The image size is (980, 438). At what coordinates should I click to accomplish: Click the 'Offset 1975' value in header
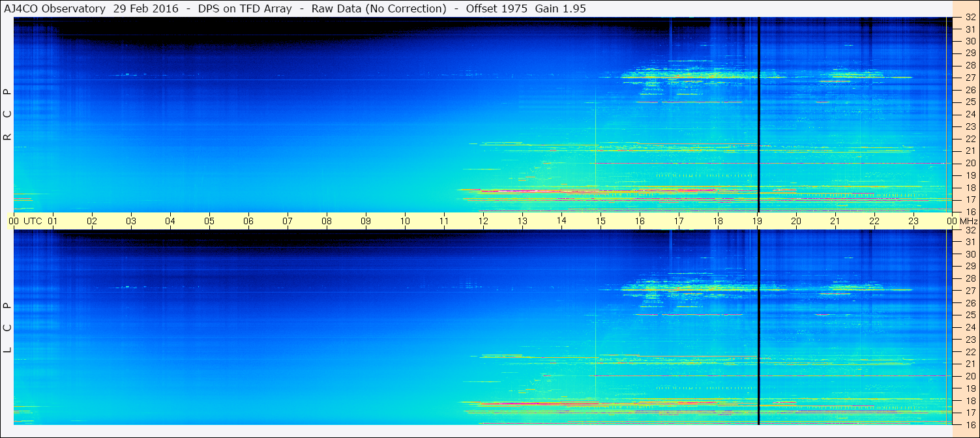click(x=497, y=8)
